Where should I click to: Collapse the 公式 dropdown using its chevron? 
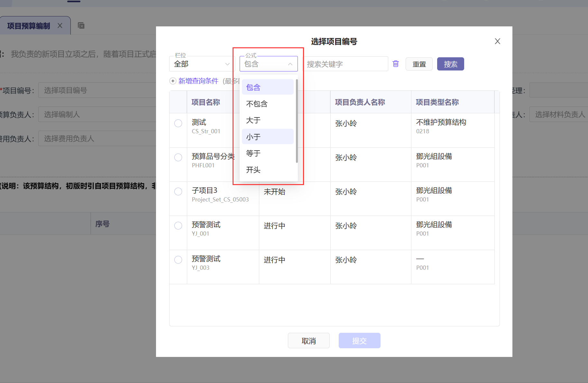coord(290,64)
